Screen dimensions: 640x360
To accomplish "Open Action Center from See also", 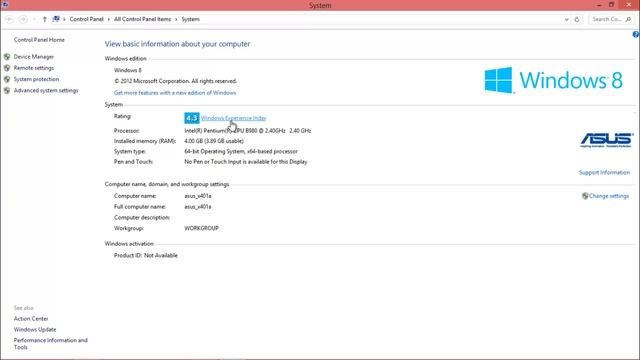I will (x=31, y=318).
